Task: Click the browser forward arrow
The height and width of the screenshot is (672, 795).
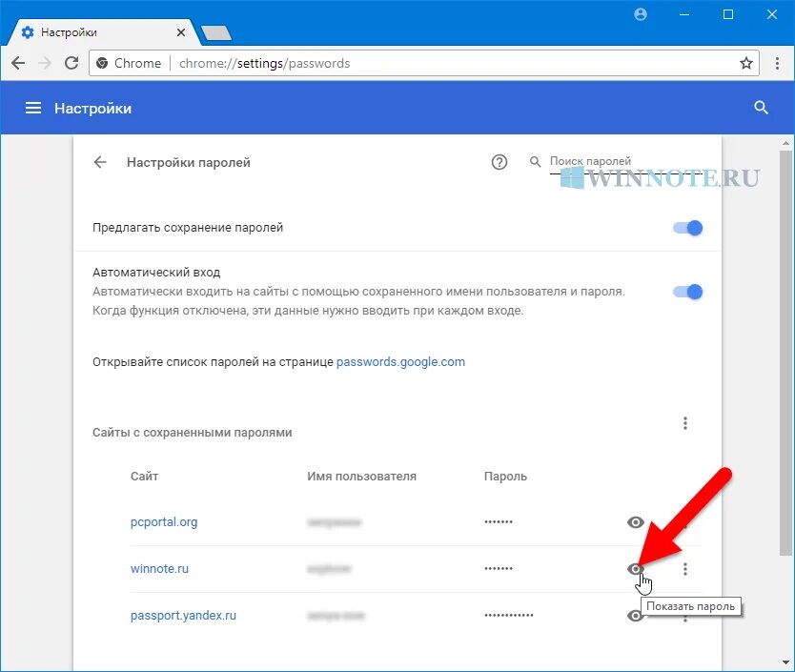Action: [45, 63]
